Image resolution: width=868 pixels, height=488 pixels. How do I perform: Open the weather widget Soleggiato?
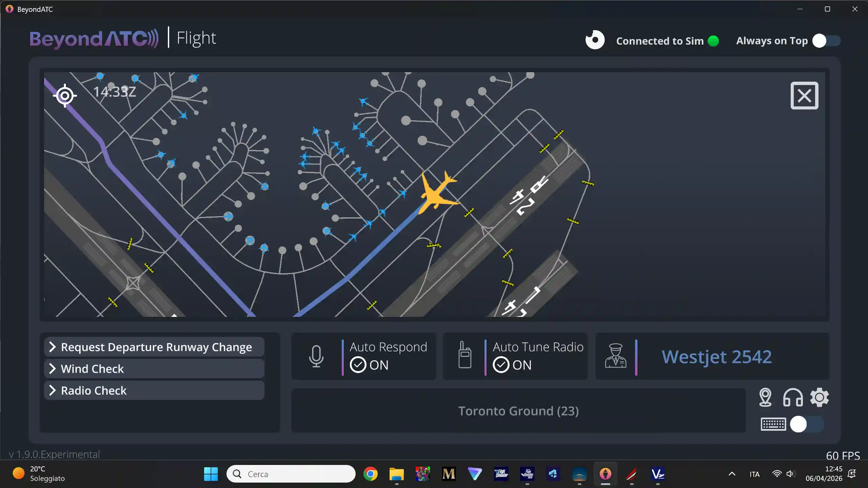tap(39, 474)
